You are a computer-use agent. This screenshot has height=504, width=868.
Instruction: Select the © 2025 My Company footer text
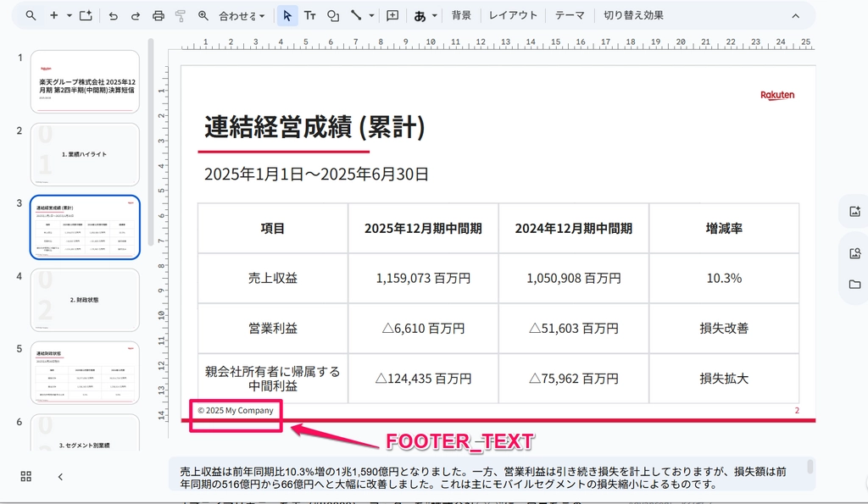pyautogui.click(x=236, y=411)
